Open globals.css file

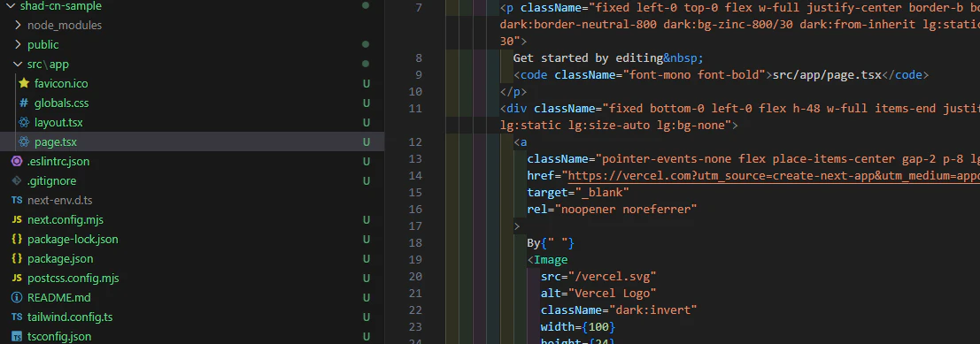pos(62,103)
